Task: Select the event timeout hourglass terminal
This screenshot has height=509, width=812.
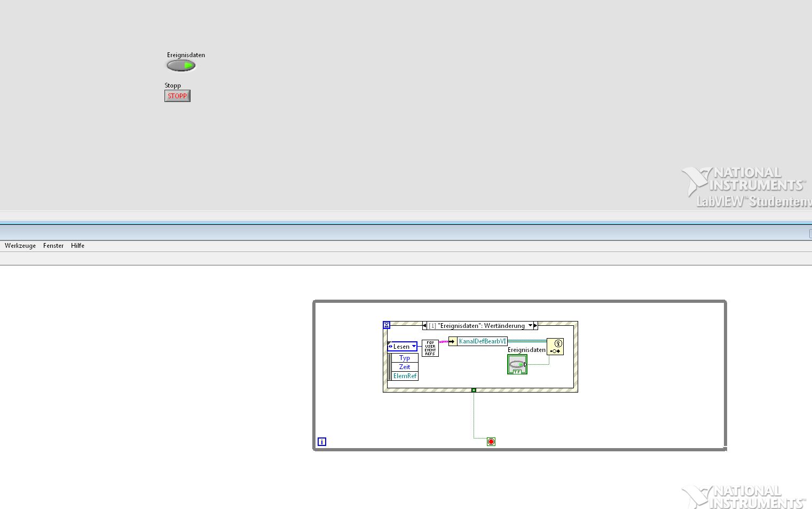Action: coord(387,325)
